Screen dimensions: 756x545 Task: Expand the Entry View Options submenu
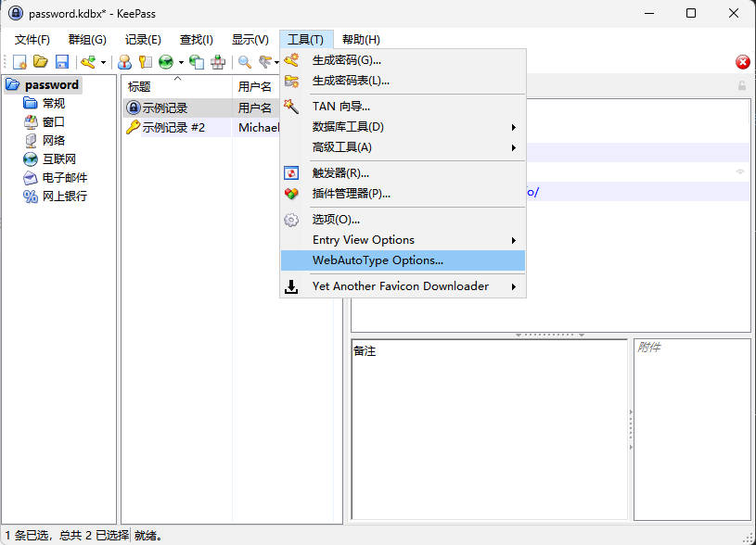coord(403,240)
